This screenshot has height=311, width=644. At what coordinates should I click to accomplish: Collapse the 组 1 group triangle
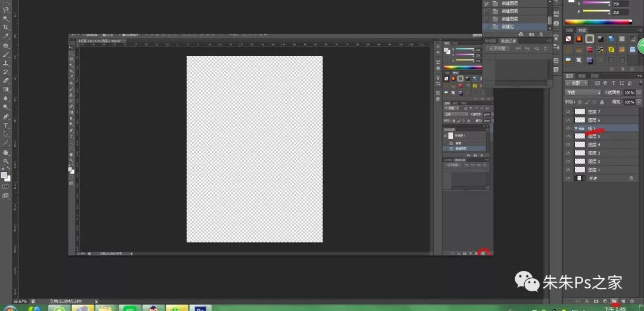[x=575, y=128]
